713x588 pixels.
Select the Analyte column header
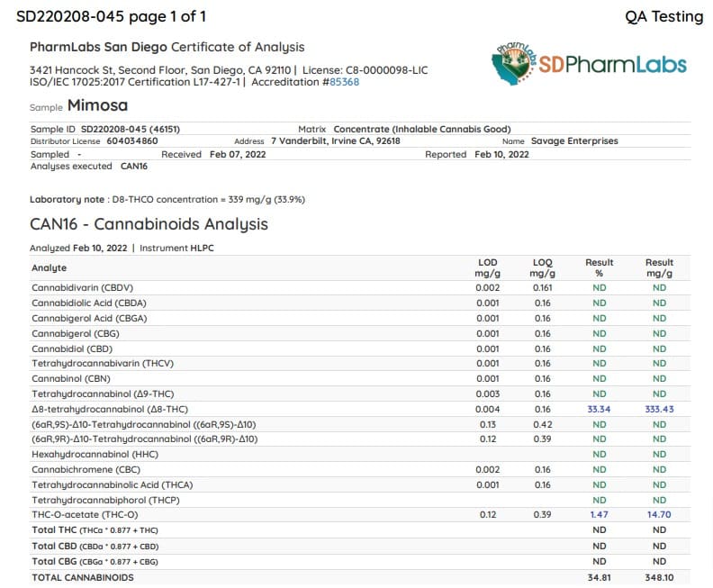click(x=50, y=267)
